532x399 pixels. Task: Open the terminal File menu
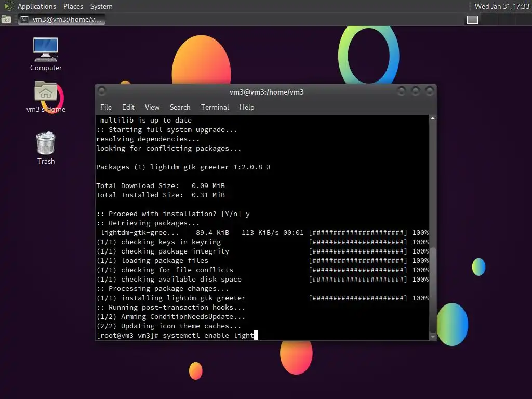106,107
